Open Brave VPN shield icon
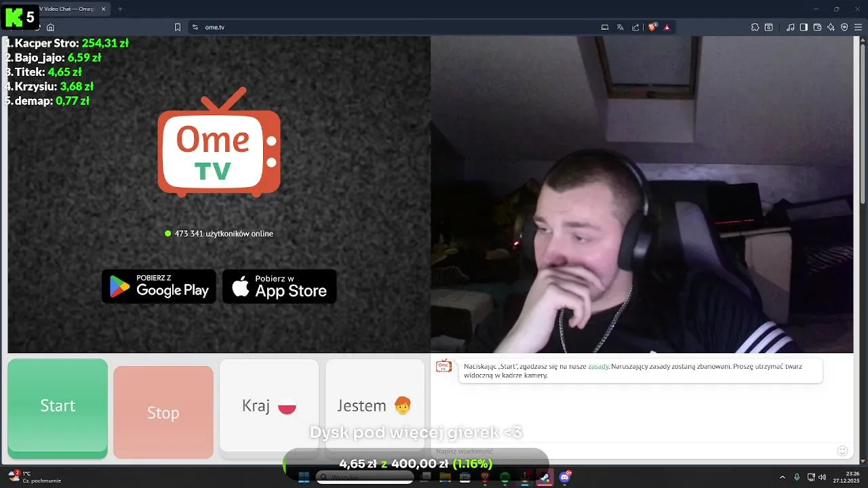Image resolution: width=868 pixels, height=488 pixels. click(844, 27)
